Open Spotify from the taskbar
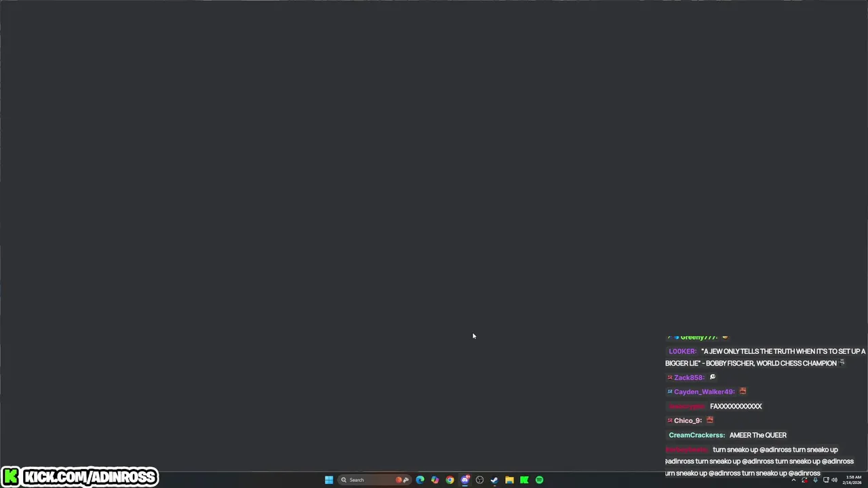Image resolution: width=868 pixels, height=488 pixels. (x=539, y=480)
